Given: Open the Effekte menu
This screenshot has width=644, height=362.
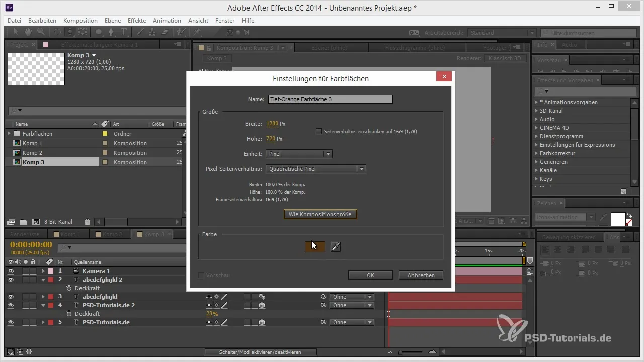Looking at the screenshot, I should tap(137, 21).
